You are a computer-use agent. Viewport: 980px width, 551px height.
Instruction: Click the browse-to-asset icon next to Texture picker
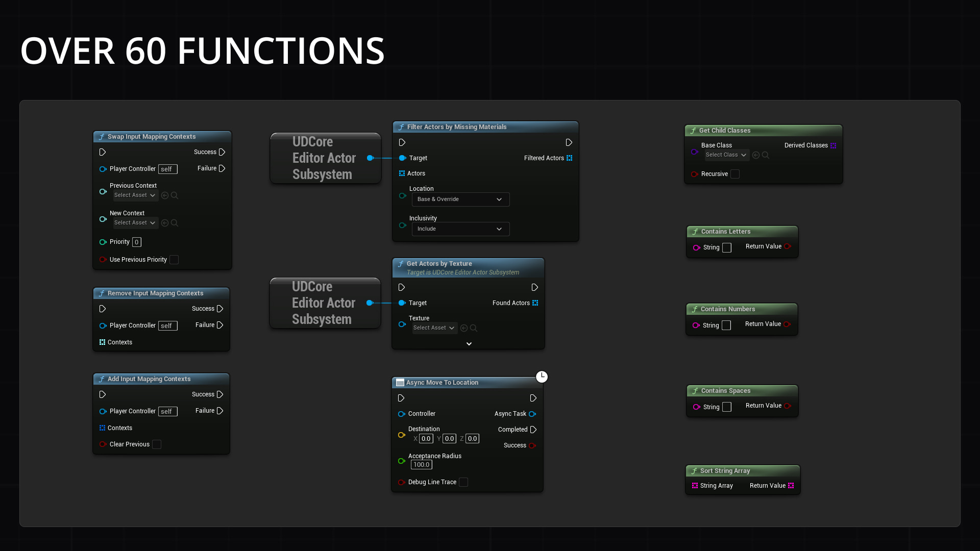(x=464, y=328)
